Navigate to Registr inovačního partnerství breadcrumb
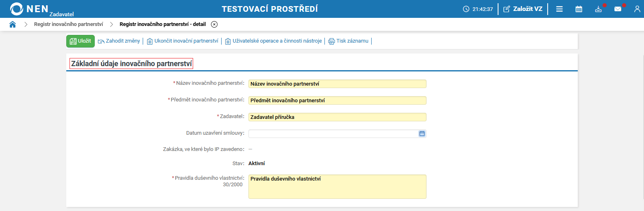The height and width of the screenshot is (211, 644). [68, 24]
